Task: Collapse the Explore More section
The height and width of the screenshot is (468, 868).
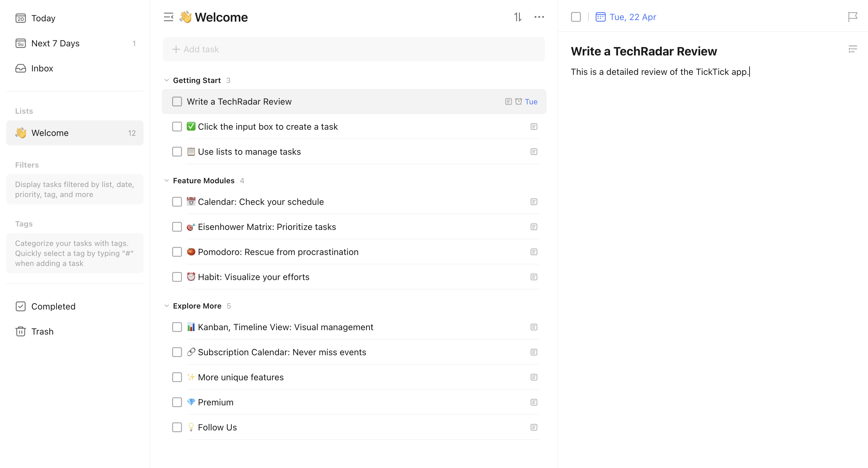Action: (166, 306)
